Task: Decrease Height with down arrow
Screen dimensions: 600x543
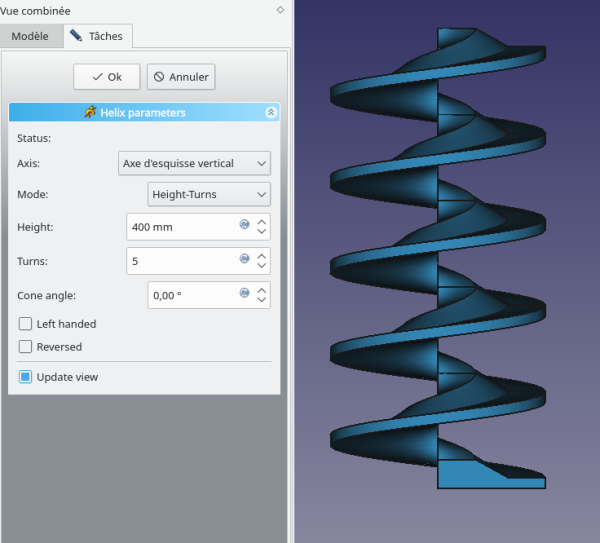Action: (262, 232)
